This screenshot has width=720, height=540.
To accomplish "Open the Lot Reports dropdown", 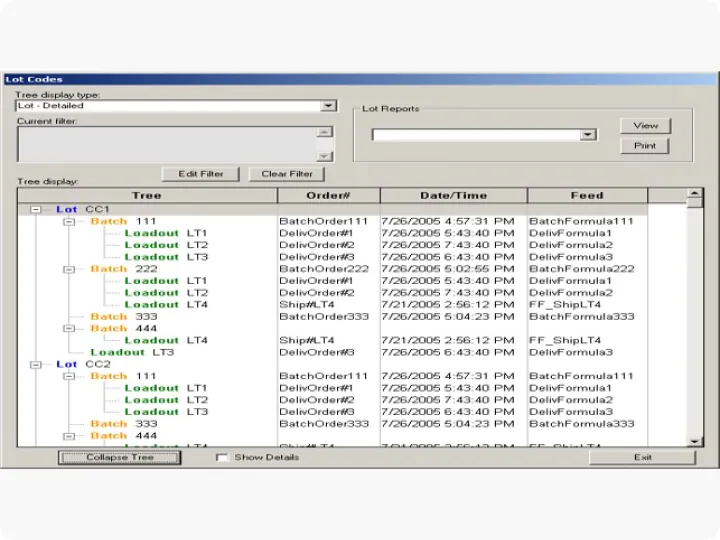I will (x=588, y=135).
